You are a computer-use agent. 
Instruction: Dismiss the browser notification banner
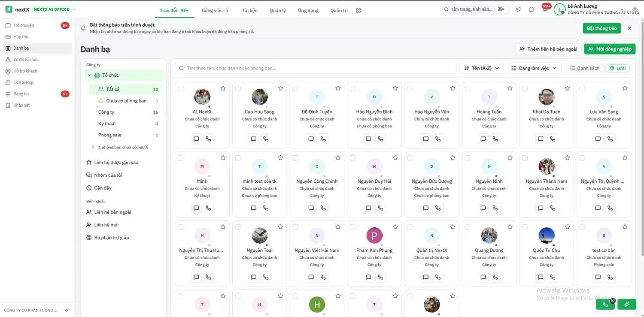click(x=629, y=28)
